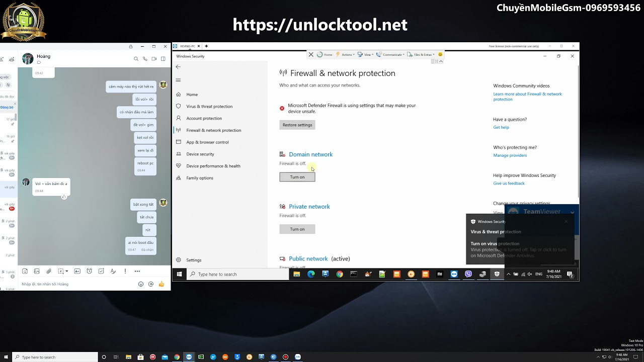Open remote notification center
The height and width of the screenshot is (362, 644).
pyautogui.click(x=570, y=274)
